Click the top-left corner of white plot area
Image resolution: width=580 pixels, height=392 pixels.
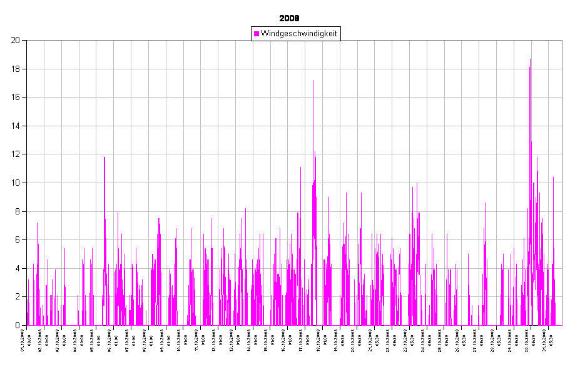tap(28, 41)
